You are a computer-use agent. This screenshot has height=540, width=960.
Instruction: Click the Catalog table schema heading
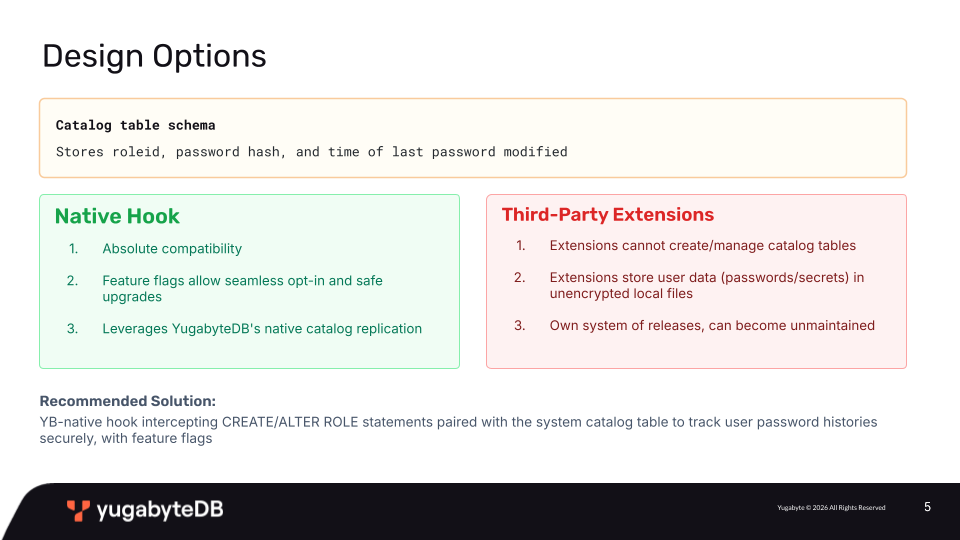click(135, 125)
